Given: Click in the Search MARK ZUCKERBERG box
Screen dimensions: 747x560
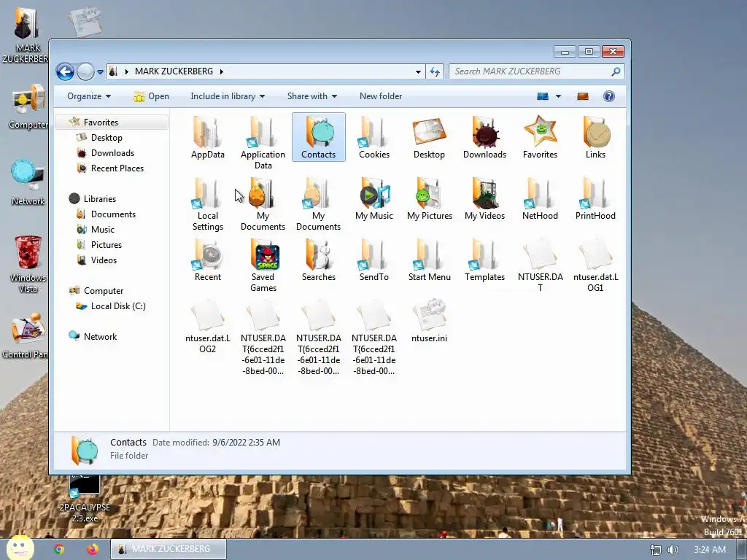Looking at the screenshot, I should [536, 71].
